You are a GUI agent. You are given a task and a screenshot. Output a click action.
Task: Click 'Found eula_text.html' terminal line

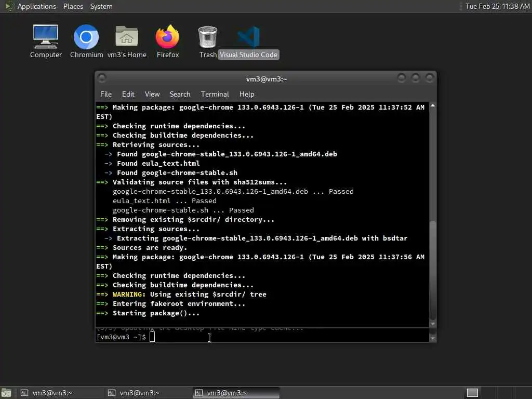158,164
